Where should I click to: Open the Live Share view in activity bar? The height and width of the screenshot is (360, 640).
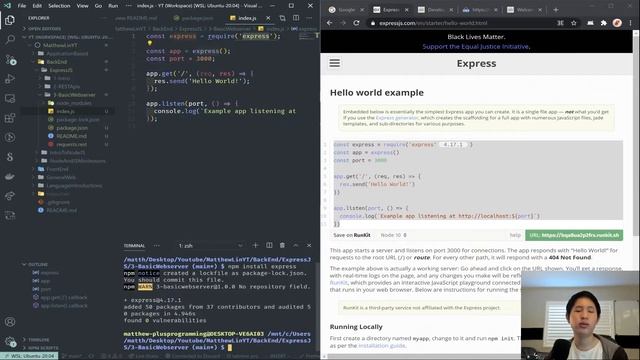[10, 196]
